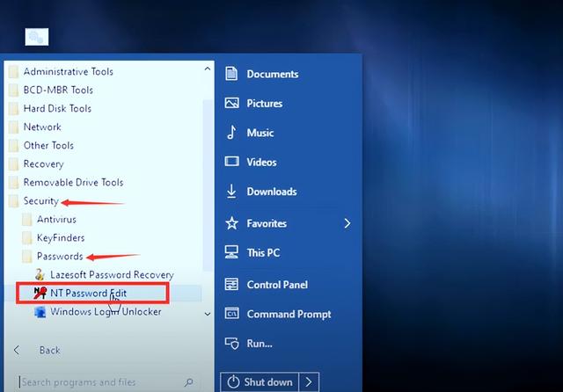Open shutdown options arrow menu
The image size is (563, 392).
click(x=309, y=382)
